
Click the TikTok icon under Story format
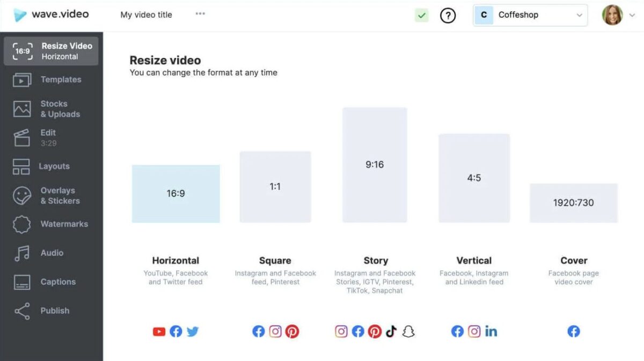391,331
